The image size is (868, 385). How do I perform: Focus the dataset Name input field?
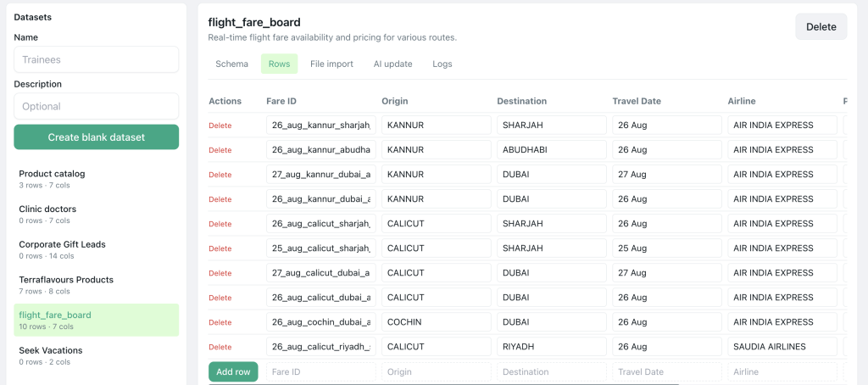click(x=97, y=59)
